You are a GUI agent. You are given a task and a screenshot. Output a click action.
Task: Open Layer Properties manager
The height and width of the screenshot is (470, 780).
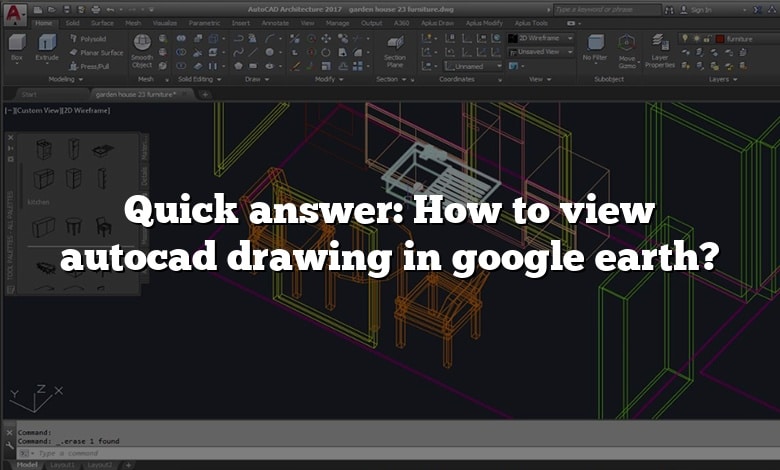pos(660,51)
